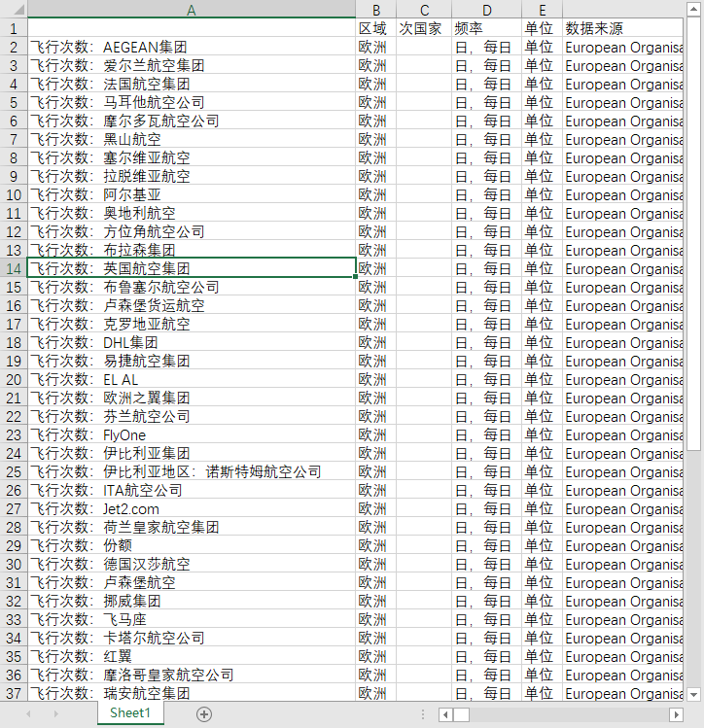Select cell '飞行次数: 塞尔维亚航空'

click(192, 157)
